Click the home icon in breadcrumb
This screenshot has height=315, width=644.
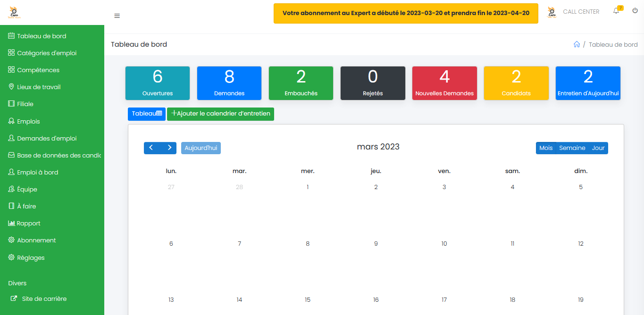577,44
